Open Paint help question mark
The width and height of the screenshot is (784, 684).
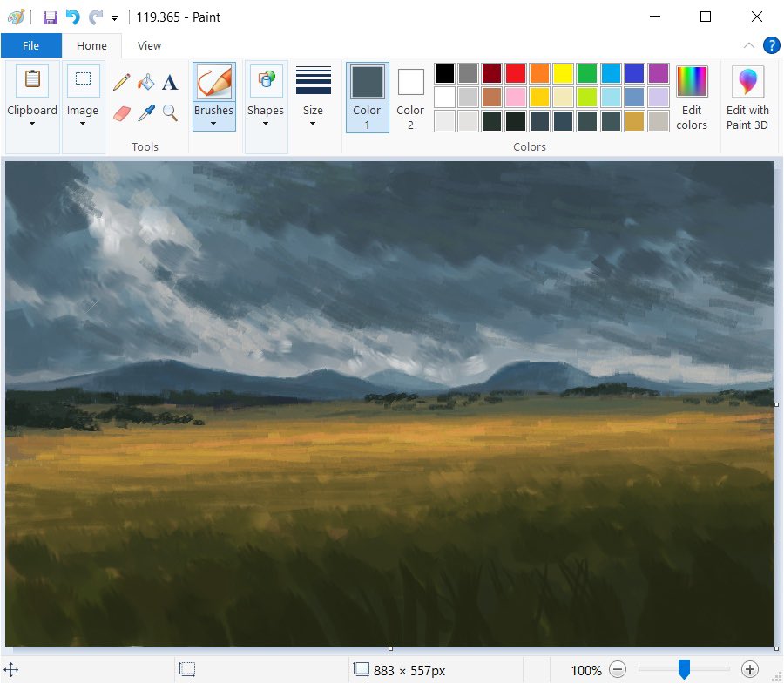(772, 45)
